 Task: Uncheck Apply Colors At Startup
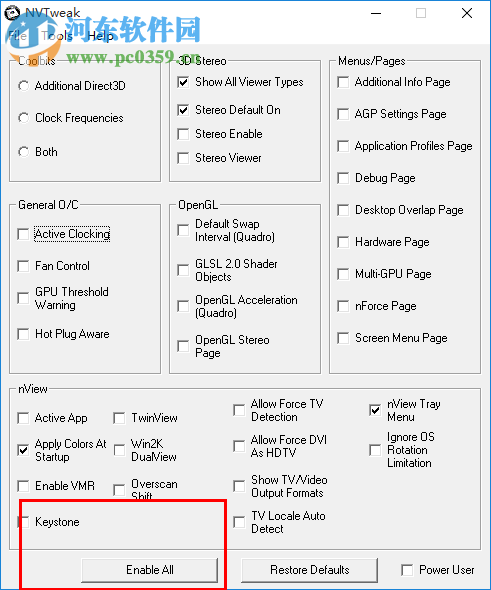23,450
